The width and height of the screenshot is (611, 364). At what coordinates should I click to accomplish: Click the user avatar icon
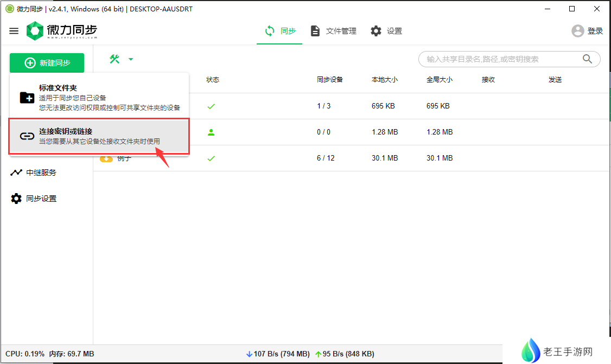(577, 31)
